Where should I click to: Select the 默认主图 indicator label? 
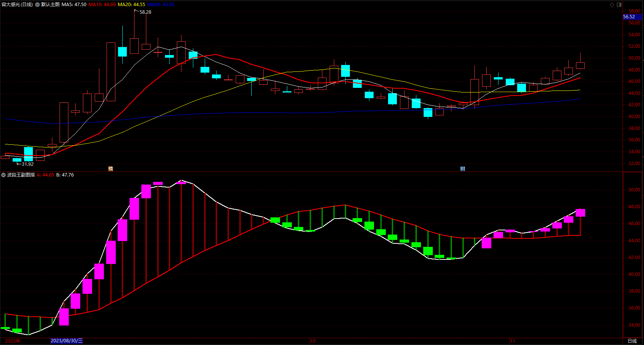pyautogui.click(x=50, y=5)
